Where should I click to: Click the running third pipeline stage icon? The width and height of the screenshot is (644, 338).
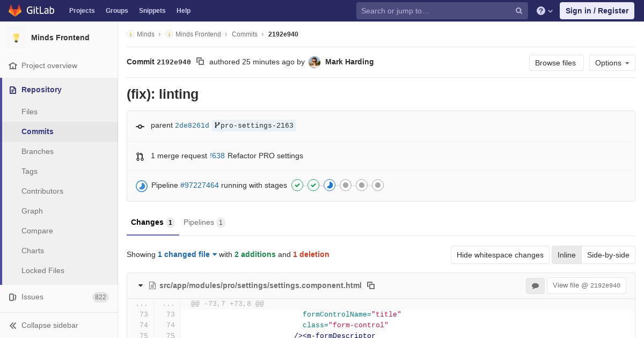point(330,185)
